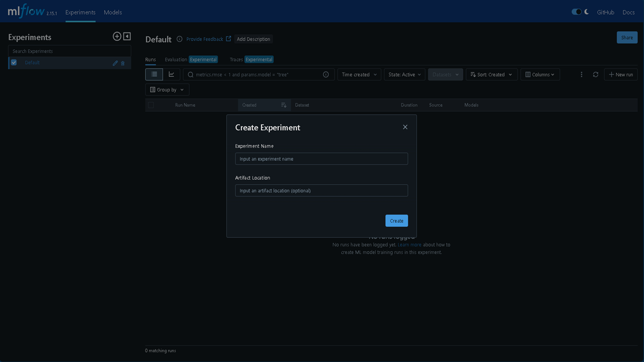Click the Add Description button
The height and width of the screenshot is (362, 644).
pyautogui.click(x=253, y=39)
